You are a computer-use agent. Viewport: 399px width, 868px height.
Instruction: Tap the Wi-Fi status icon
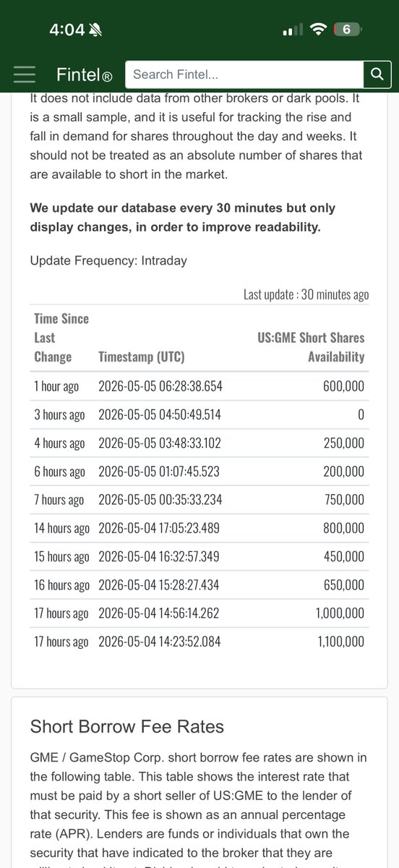(317, 30)
